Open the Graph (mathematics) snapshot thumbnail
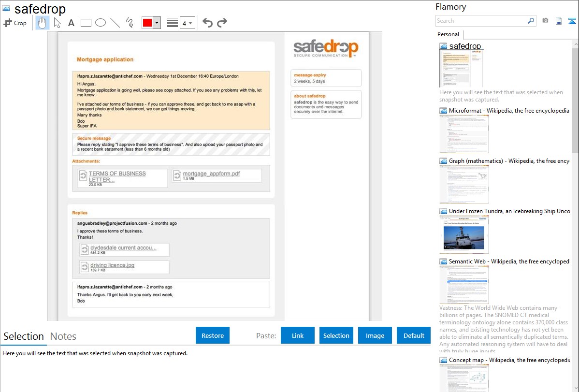The image size is (579, 392). pyautogui.click(x=464, y=184)
